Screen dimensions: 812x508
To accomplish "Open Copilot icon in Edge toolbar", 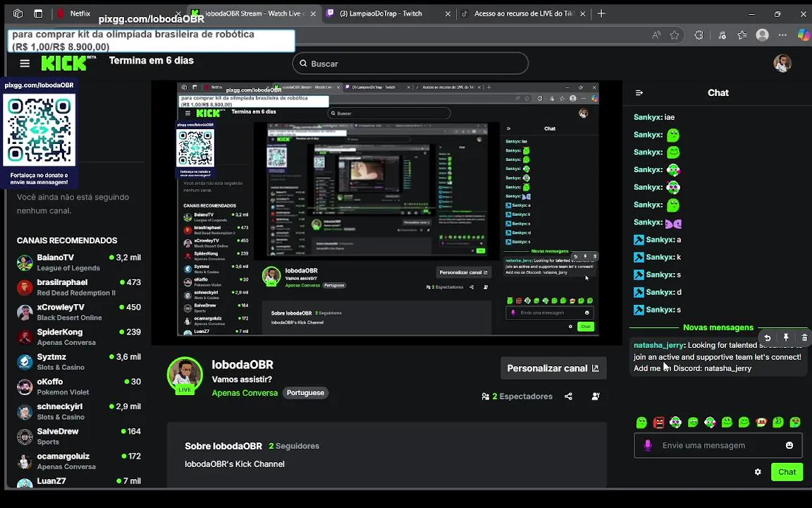I will [804, 35].
